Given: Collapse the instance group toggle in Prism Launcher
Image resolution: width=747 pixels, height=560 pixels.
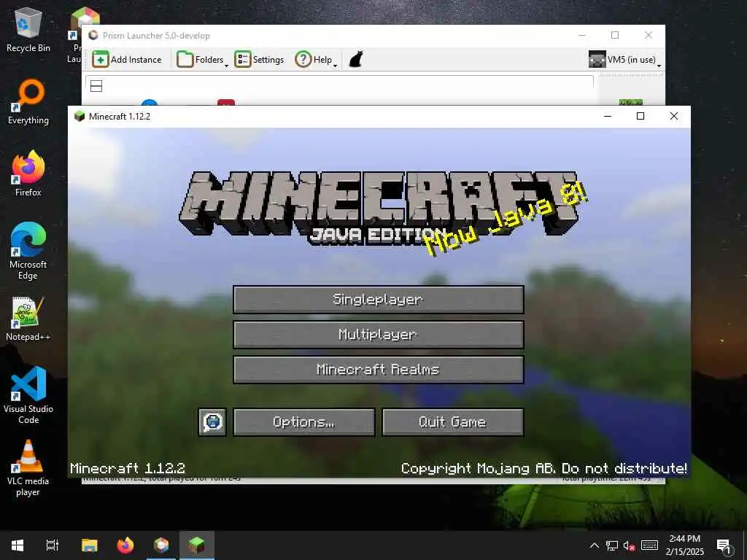Looking at the screenshot, I should tap(96, 86).
